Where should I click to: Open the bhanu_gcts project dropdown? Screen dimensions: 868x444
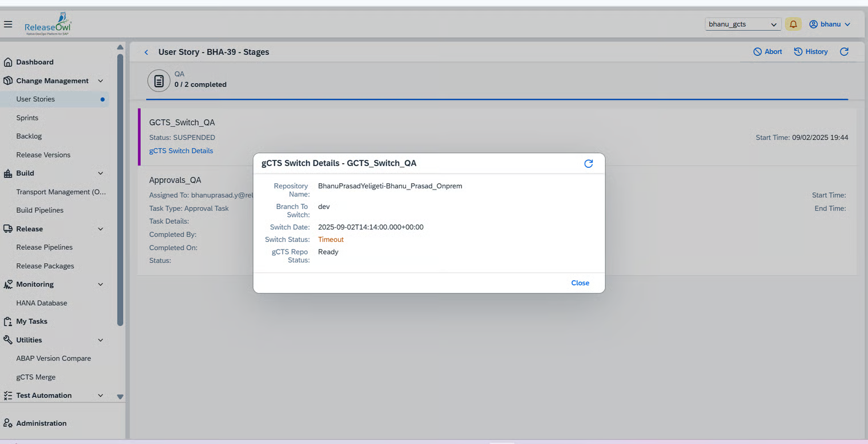click(x=743, y=24)
